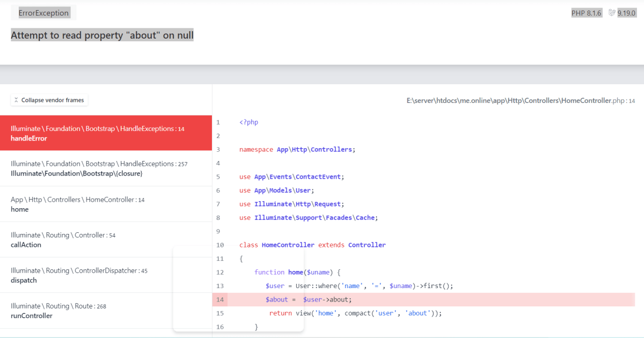Click the collapse arrows icon beside vendor frames
Screen dimensions: 644x338
(16, 100)
